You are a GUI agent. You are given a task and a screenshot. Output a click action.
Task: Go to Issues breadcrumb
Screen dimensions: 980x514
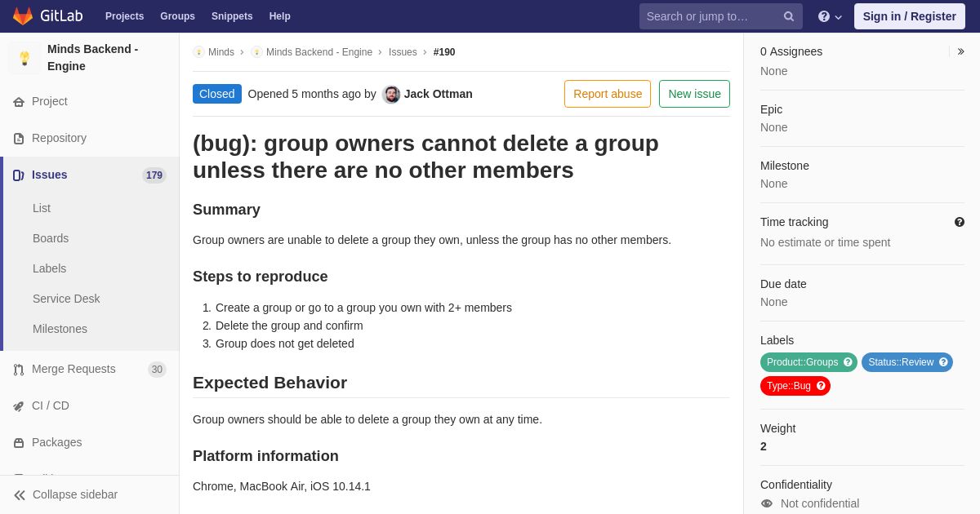tap(403, 52)
